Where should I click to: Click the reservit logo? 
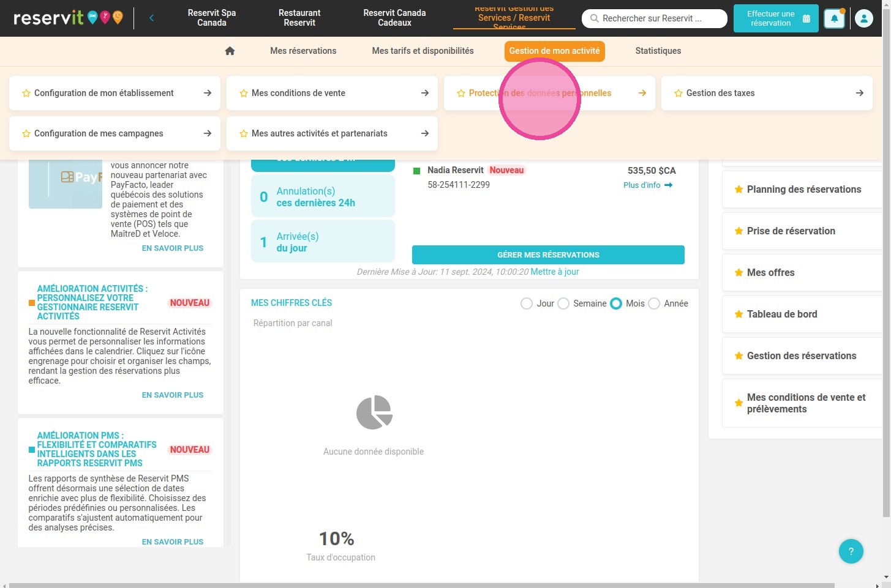point(67,18)
